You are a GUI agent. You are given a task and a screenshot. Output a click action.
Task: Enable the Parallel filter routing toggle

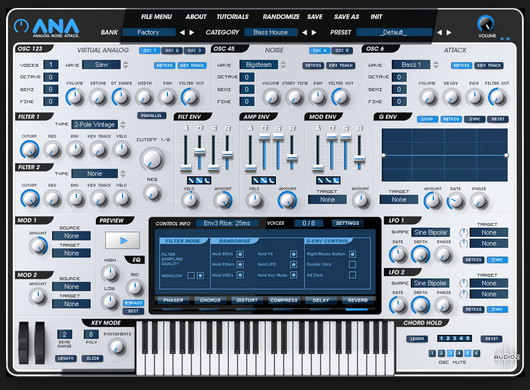[x=151, y=116]
